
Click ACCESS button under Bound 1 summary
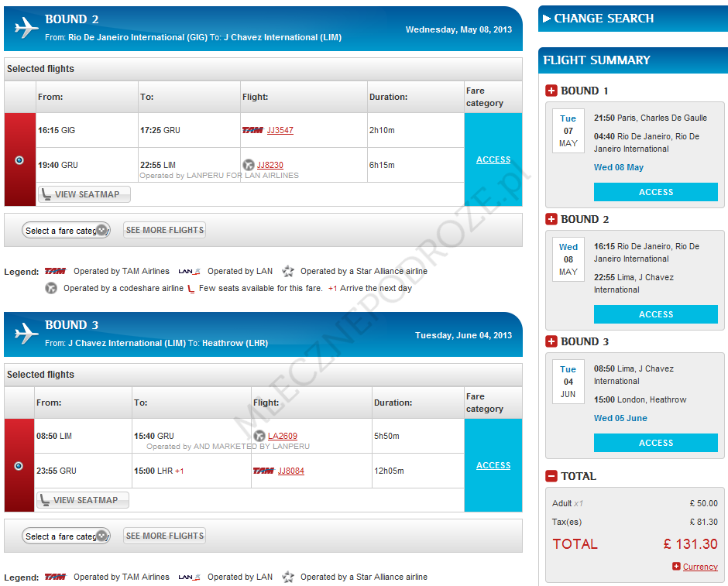tap(655, 192)
